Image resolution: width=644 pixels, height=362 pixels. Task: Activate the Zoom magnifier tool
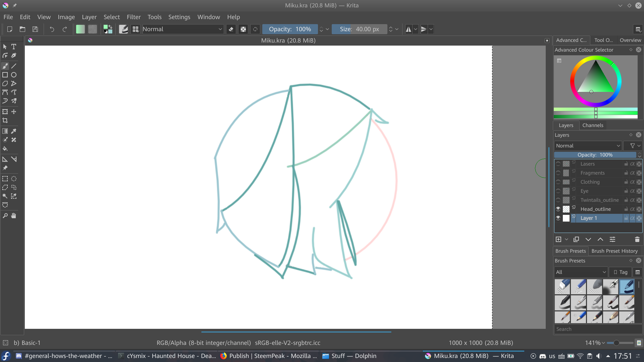coord(5,216)
